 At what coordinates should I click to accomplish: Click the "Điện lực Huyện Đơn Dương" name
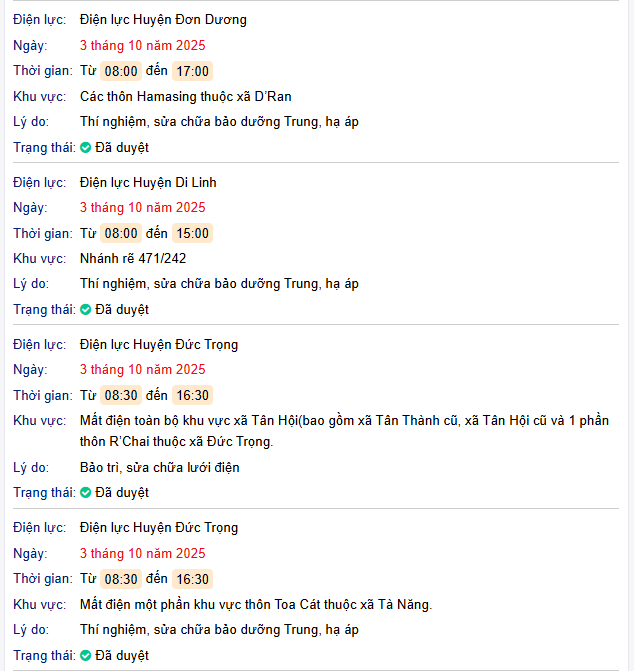pyautogui.click(x=163, y=19)
